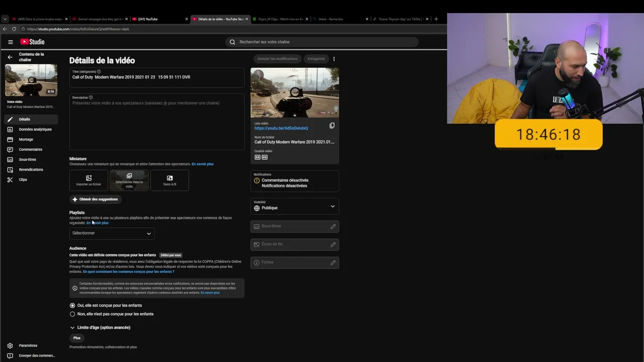Click the Paramètres gear icon
Screen dimensions: 644x362
coord(10,345)
